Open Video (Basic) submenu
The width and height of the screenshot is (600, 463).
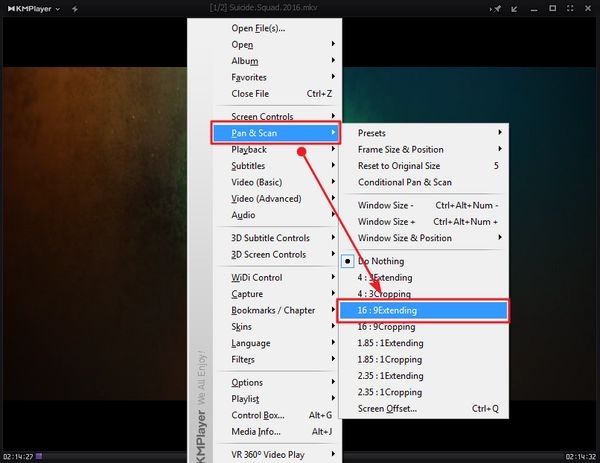[276, 183]
